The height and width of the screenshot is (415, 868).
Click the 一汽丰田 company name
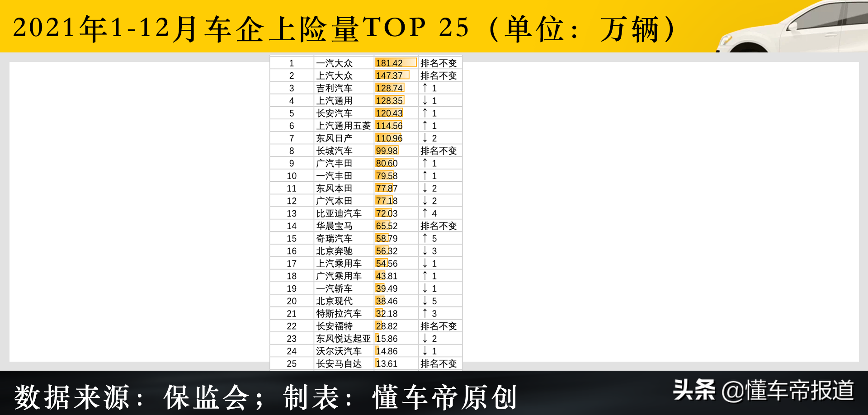click(334, 176)
